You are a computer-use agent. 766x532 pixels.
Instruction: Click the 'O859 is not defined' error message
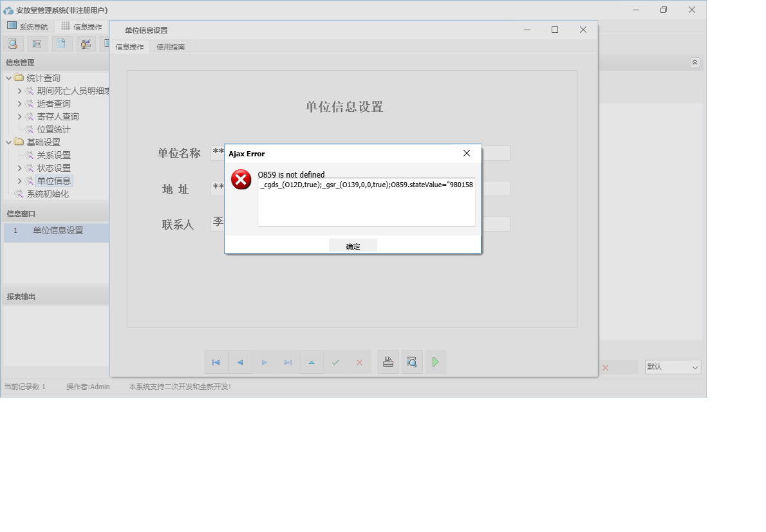click(291, 175)
